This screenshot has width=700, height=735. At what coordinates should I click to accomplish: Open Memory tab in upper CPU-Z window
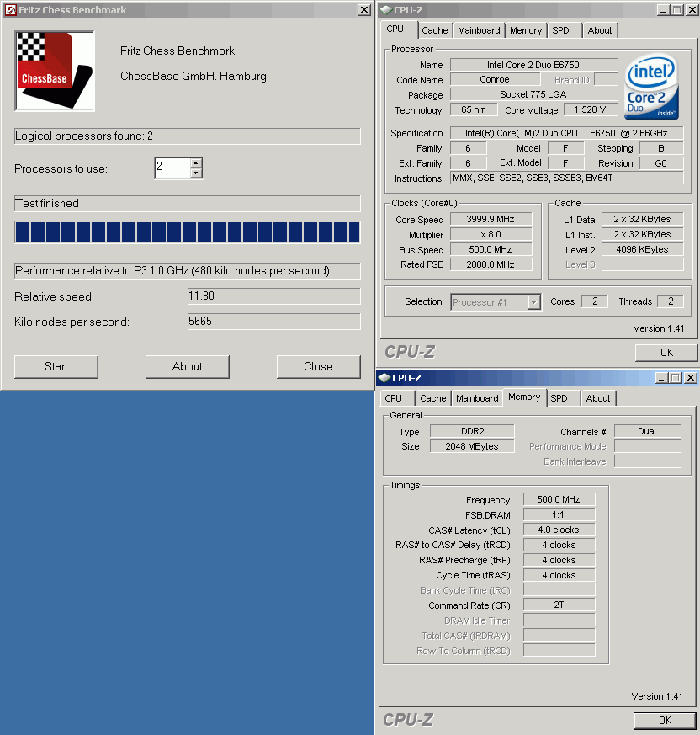(x=526, y=30)
